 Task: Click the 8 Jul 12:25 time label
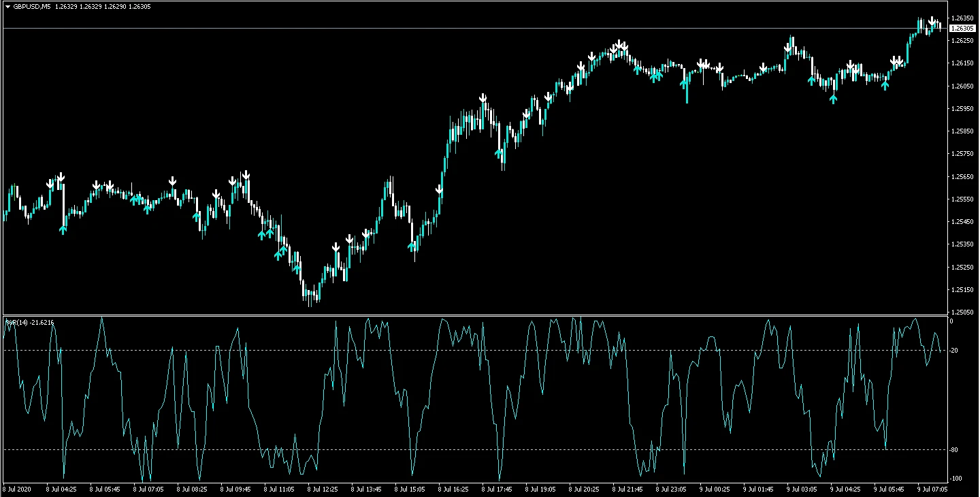(322, 489)
